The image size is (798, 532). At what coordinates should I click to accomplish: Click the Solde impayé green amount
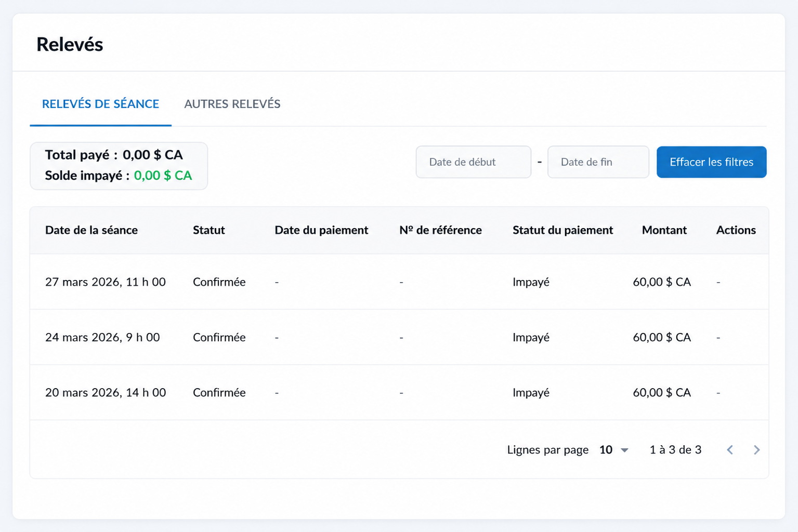click(x=163, y=176)
